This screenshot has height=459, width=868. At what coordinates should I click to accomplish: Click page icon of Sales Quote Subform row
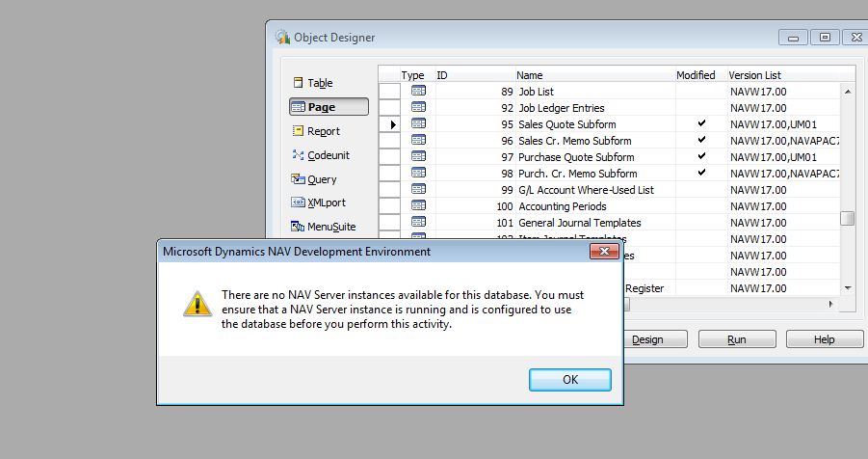(418, 123)
